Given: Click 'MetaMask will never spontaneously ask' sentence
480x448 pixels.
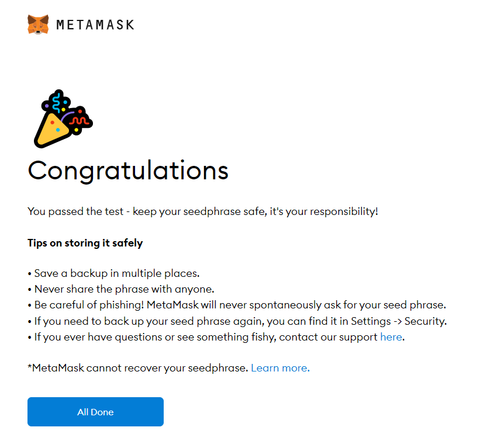Looking at the screenshot, I should [296, 305].
